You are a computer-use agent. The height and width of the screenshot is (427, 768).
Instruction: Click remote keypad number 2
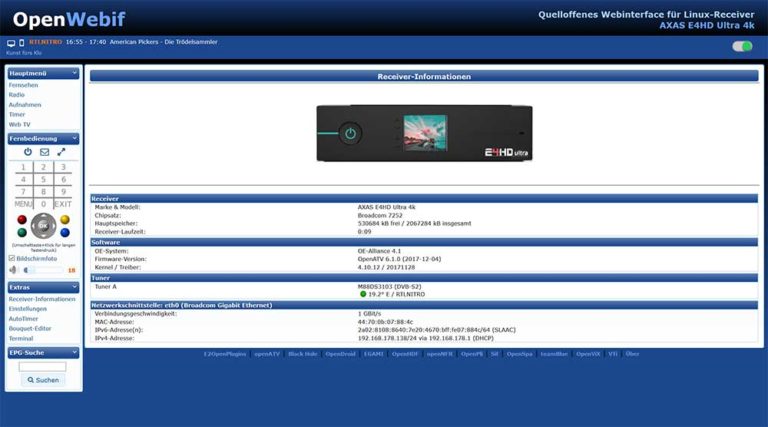point(44,167)
